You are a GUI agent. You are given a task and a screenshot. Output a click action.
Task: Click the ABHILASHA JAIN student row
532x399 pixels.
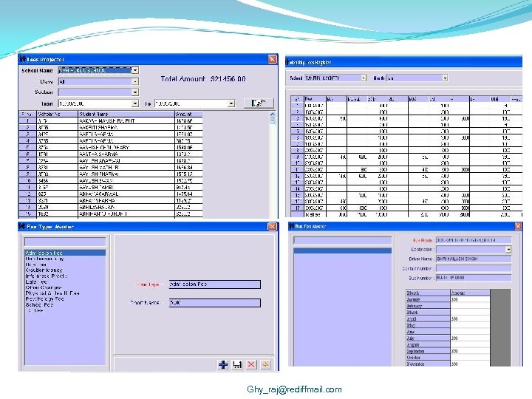tap(111, 207)
